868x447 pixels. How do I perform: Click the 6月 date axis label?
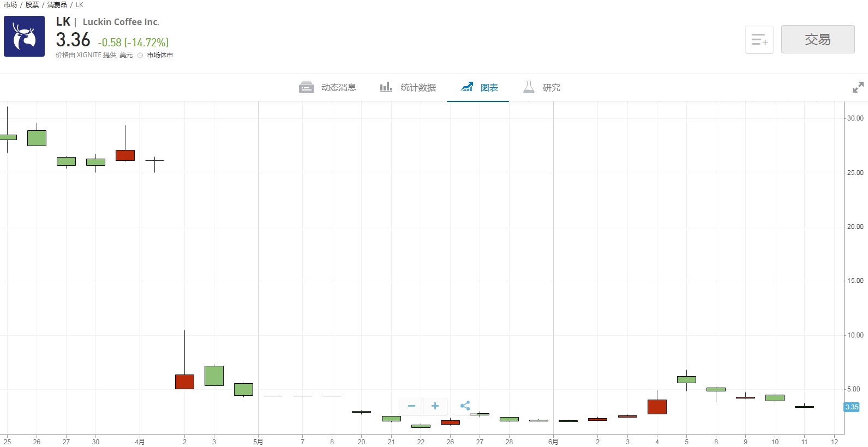pos(553,442)
